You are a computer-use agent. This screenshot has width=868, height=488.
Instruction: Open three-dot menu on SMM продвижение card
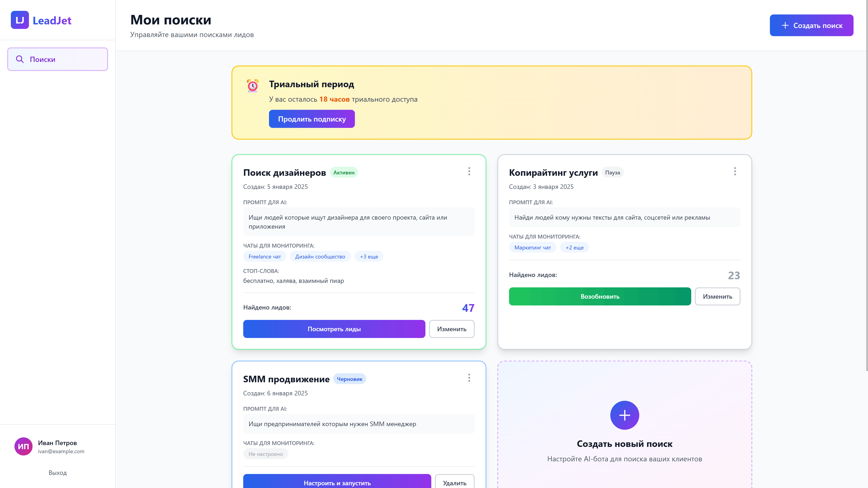pyautogui.click(x=469, y=378)
